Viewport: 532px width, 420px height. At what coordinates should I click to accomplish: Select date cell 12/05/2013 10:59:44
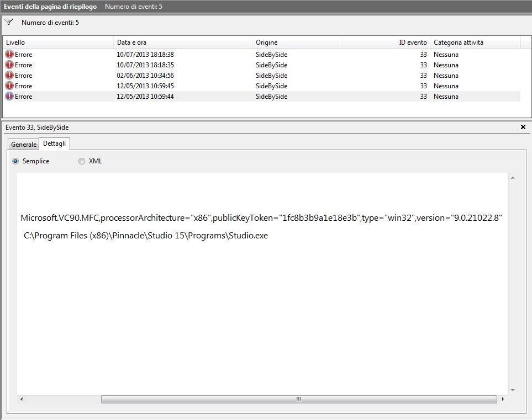coord(145,96)
